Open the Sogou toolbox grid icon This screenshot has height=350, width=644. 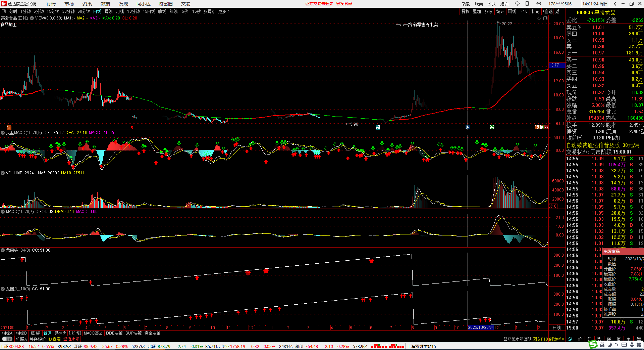pos(638,345)
